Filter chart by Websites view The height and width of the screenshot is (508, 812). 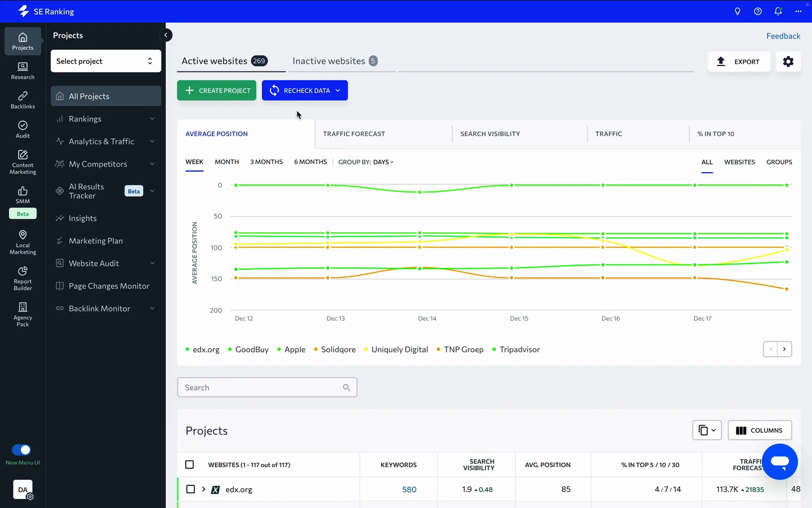[x=739, y=162]
